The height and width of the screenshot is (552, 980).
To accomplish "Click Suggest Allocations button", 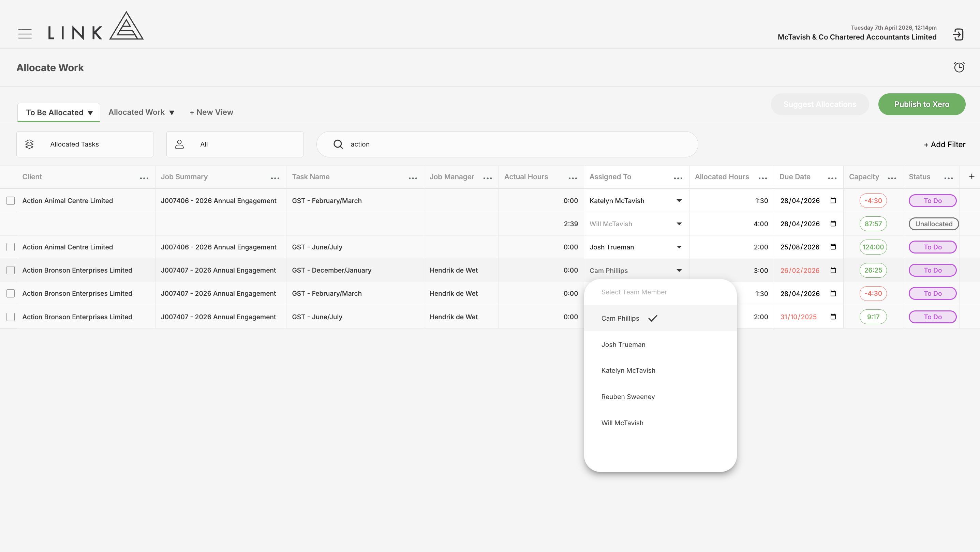I will 820,104.
